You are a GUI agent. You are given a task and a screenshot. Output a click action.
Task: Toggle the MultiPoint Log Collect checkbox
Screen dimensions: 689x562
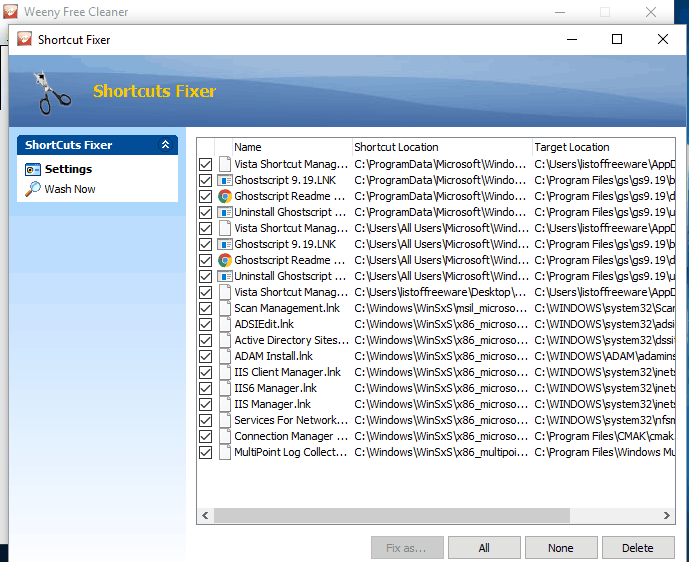tap(205, 453)
